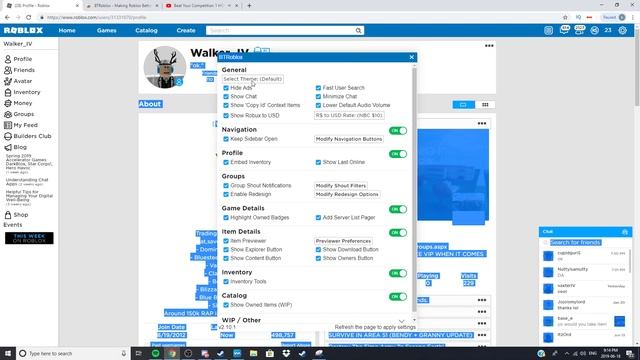Open Modify Navigation Buttons
The width and height of the screenshot is (640, 360).
[x=349, y=139]
